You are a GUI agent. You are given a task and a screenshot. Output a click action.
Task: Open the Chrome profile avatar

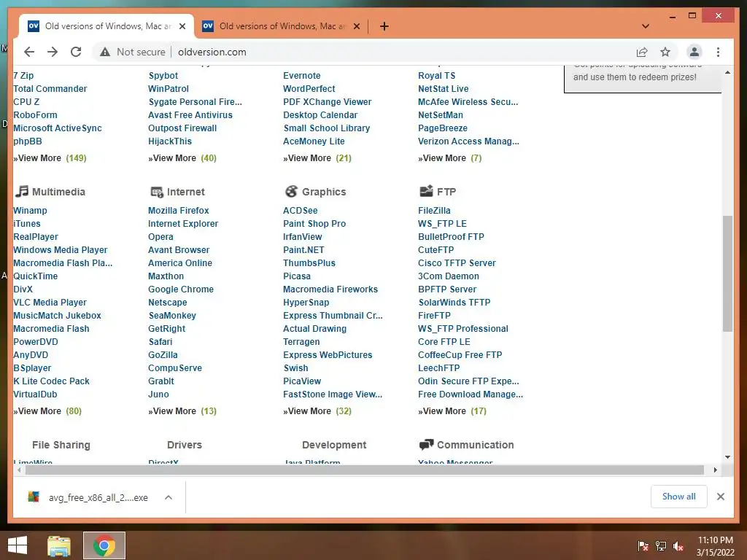[x=694, y=52]
